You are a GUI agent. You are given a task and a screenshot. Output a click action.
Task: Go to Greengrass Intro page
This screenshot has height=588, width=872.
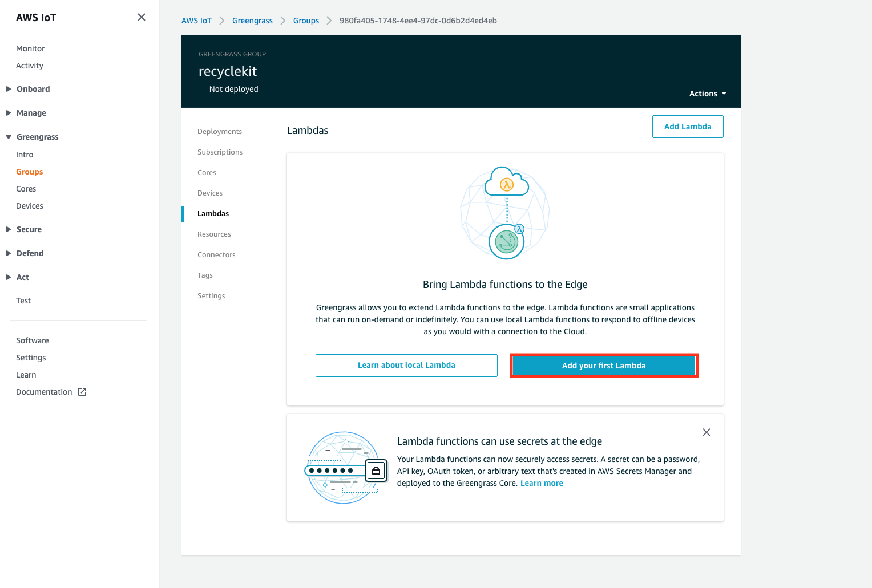[x=25, y=155]
